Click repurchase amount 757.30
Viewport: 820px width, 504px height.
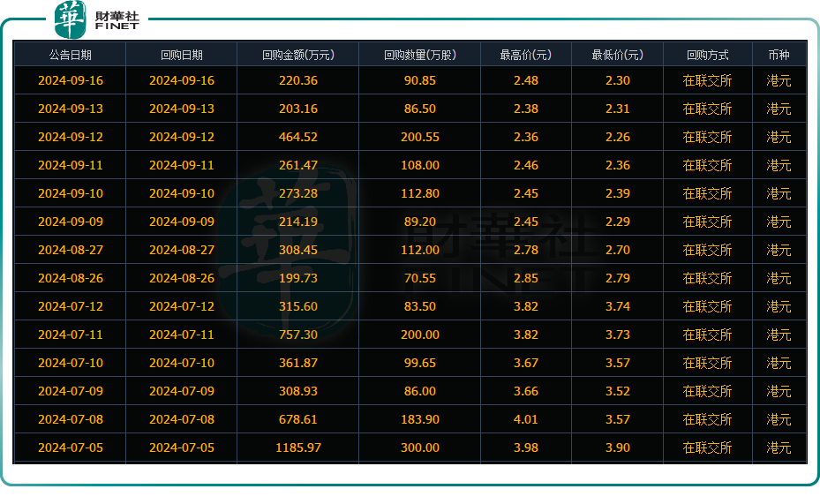click(298, 335)
